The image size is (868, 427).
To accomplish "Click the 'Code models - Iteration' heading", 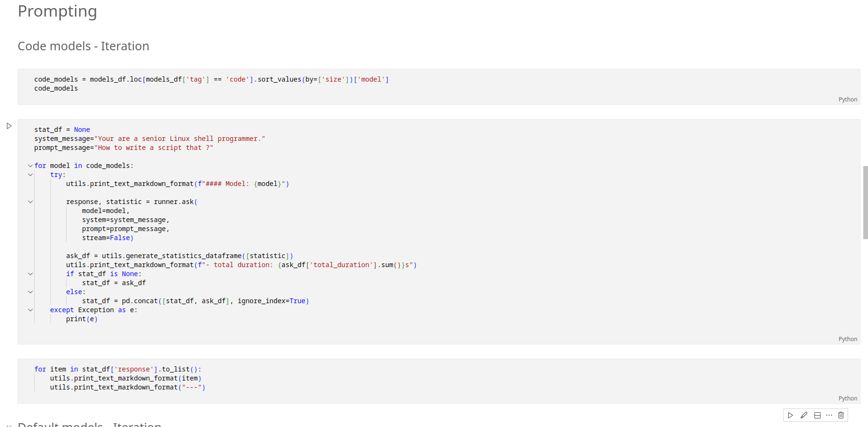I will (84, 46).
